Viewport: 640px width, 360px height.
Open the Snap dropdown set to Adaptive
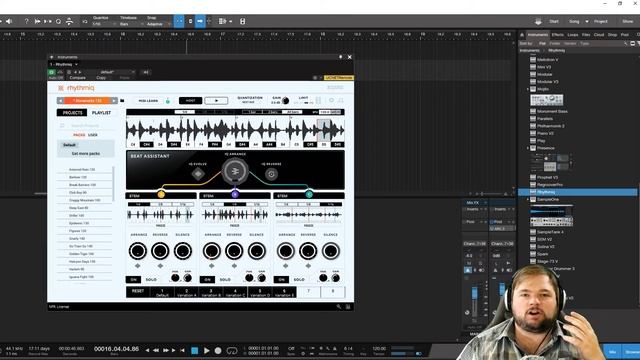[158, 24]
